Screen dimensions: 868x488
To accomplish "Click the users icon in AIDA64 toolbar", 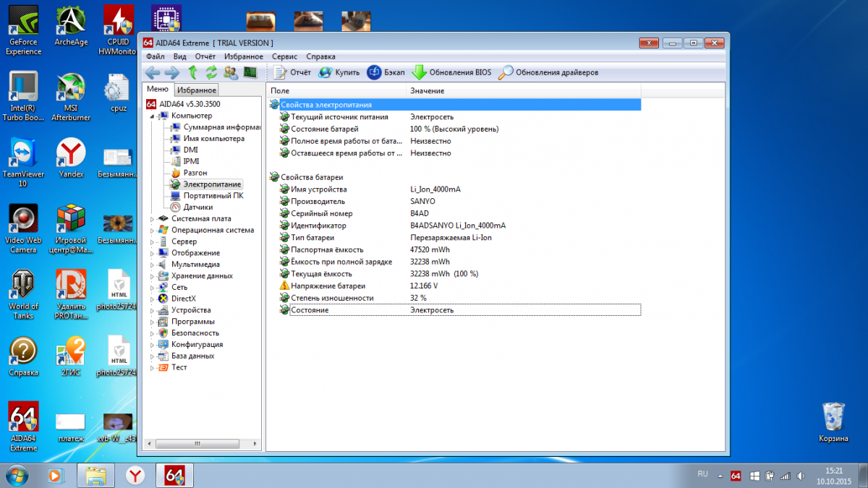I will (x=231, y=72).
